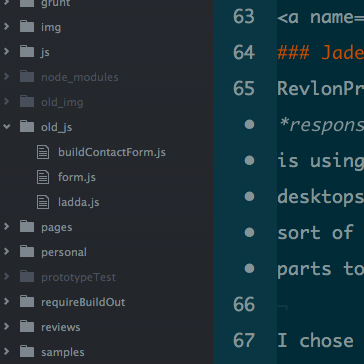
Task: Place cursor in 'sort of' line
Action: (x=315, y=233)
